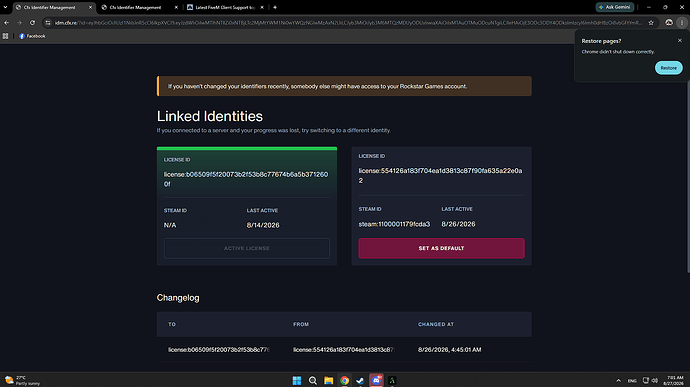Click changelog TO value license:b06509f5
The height and width of the screenshot is (387, 690).
pyautogui.click(x=219, y=350)
